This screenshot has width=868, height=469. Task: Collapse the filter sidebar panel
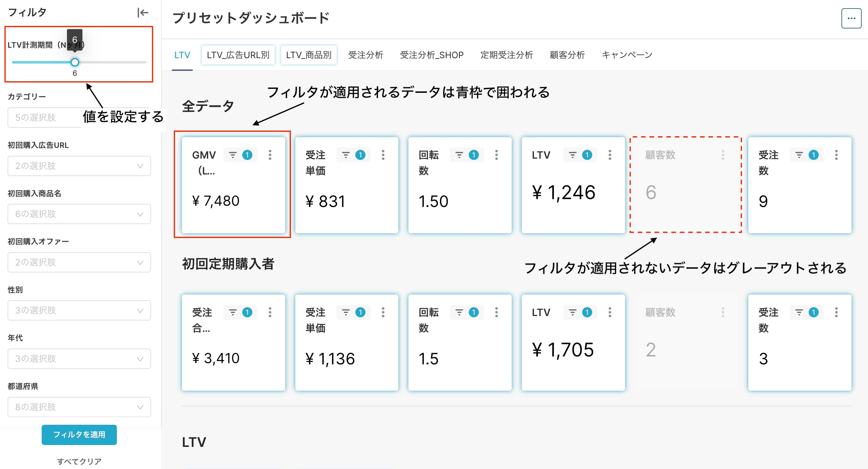click(x=142, y=12)
